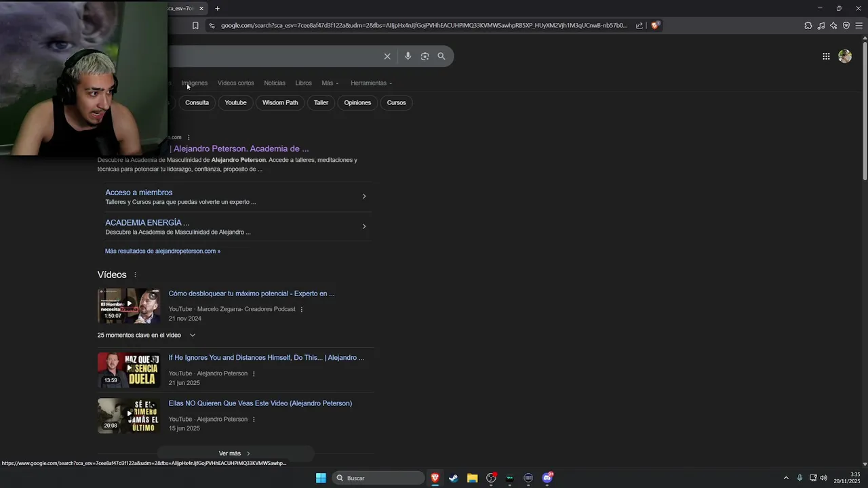Screen dimensions: 868x488
Task: Open Alejandro Peterson. Academia de result
Action: [239, 148]
